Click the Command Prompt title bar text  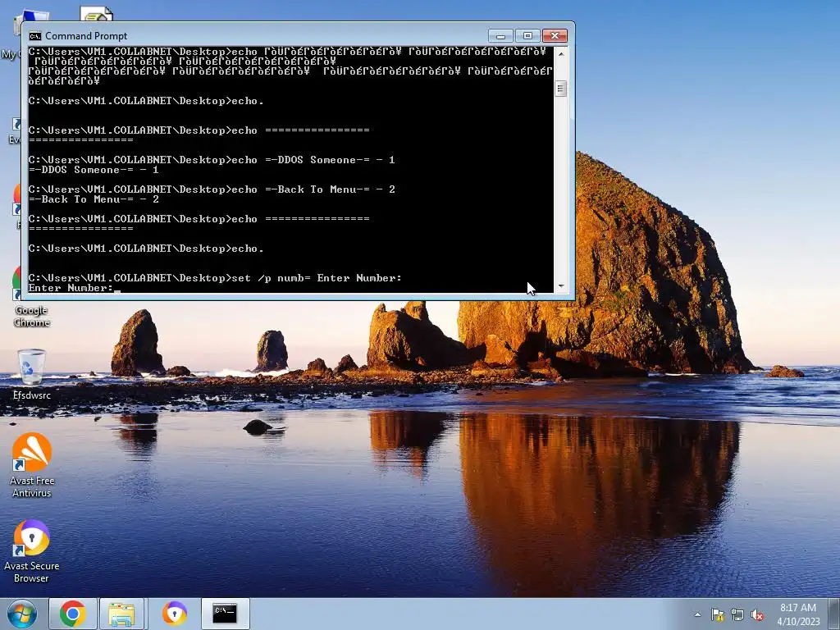(x=86, y=36)
